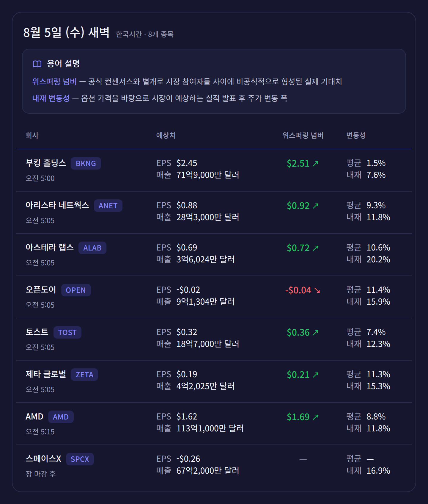The image size is (428, 504).
Task: Click the up arrow beside $0.92 whisper
Action: click(316, 206)
